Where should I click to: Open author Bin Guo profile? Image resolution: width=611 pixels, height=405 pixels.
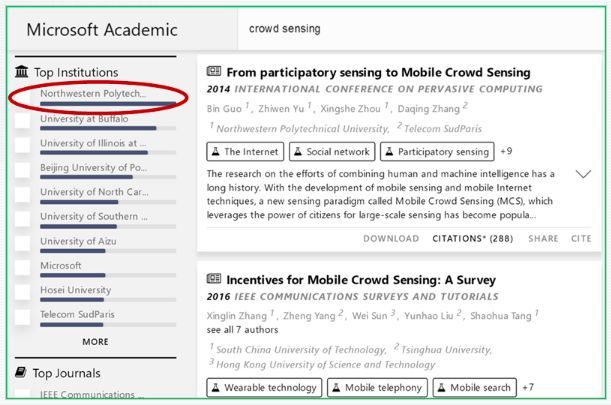(224, 108)
